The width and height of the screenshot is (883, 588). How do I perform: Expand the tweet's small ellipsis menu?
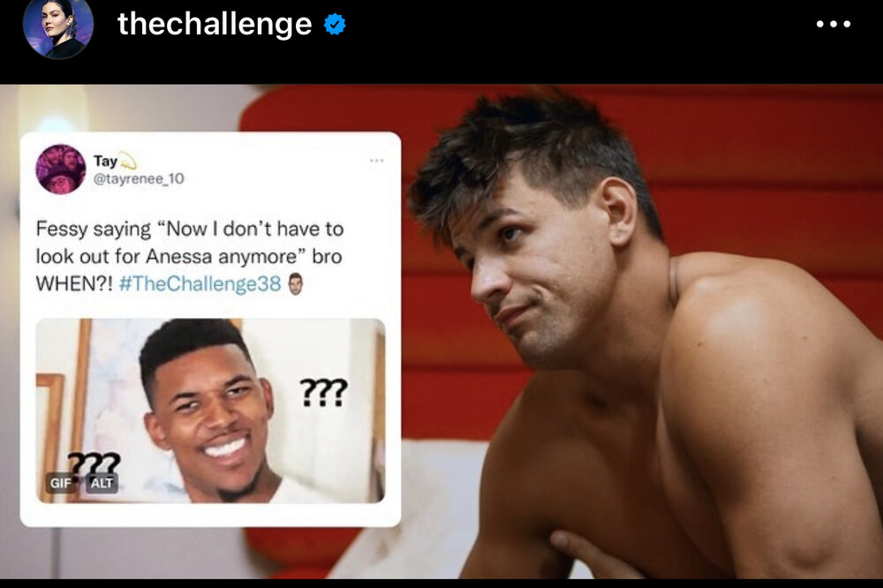[377, 161]
